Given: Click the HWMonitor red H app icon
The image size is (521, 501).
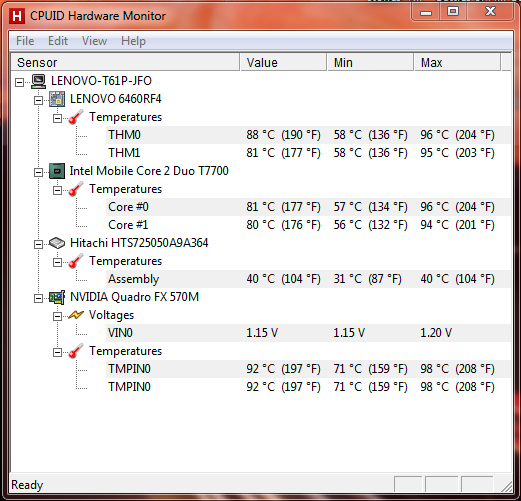Looking at the screenshot, I should coord(17,16).
